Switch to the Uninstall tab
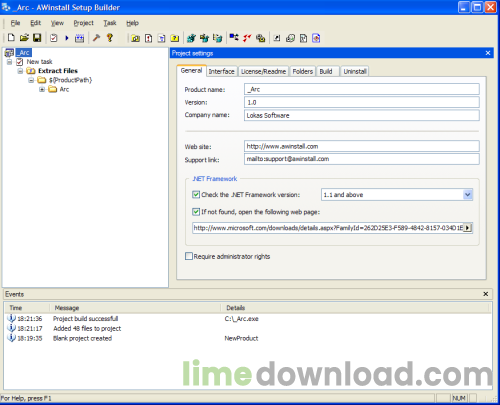 [355, 71]
